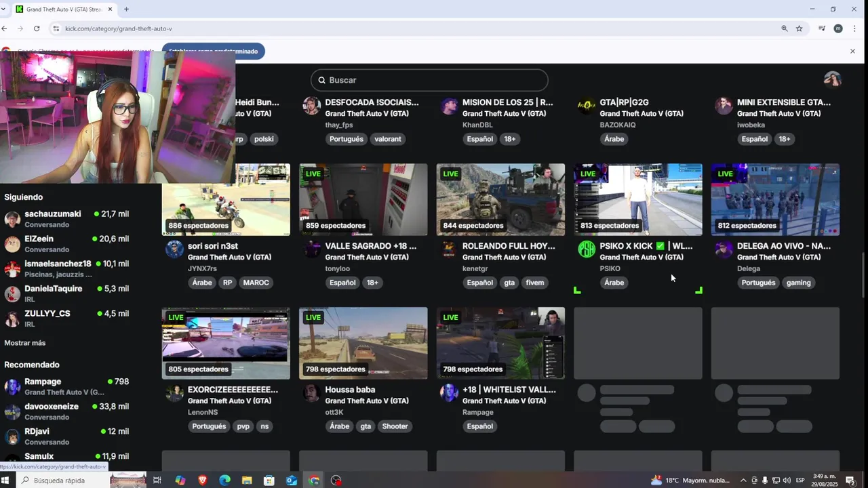Open the '+18 | WHITELIST VALL...' stream title
Viewport: 868px width, 488px height.
[509, 390]
